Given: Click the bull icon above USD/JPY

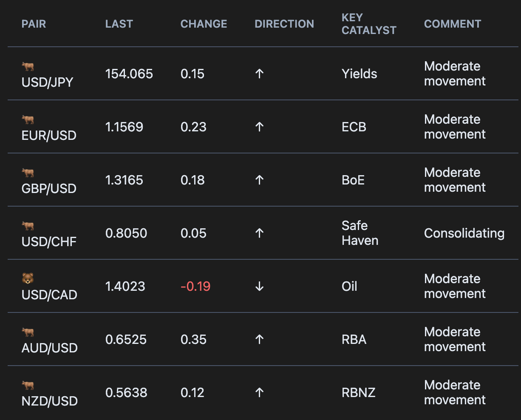Looking at the screenshot, I should pos(28,66).
